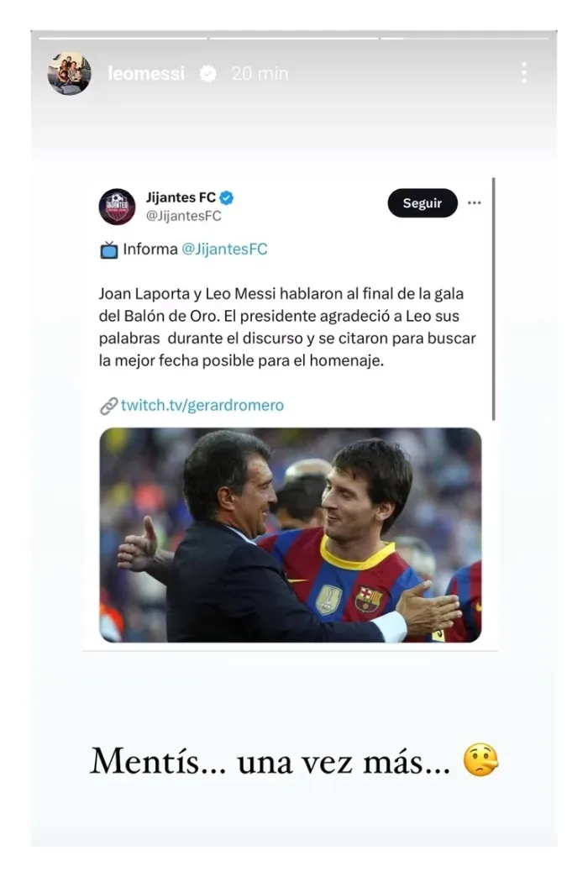588x882 pixels.
Task: Open the story three-dot options menu
Action: click(524, 72)
